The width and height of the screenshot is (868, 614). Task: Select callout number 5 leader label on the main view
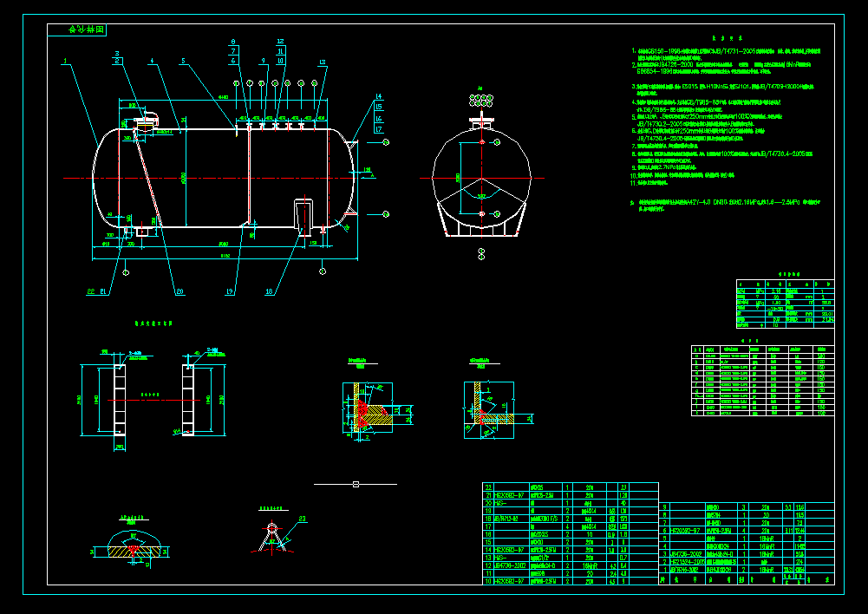click(x=183, y=61)
